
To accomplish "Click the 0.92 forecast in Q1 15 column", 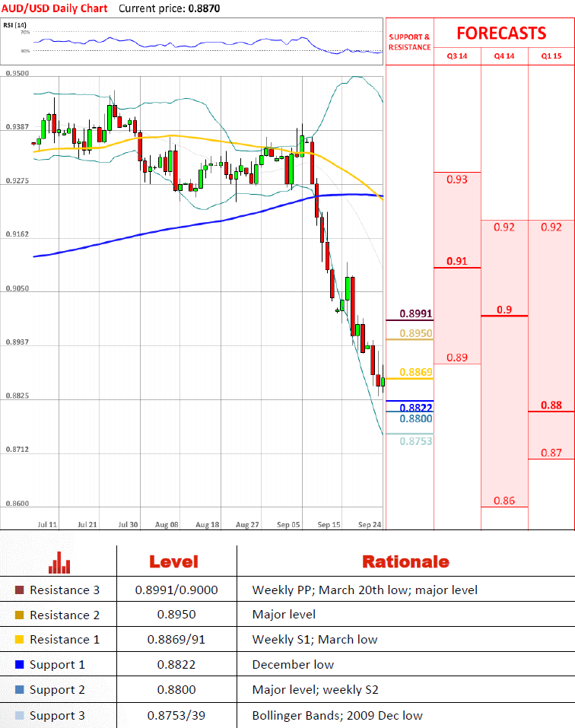I will click(x=551, y=227).
